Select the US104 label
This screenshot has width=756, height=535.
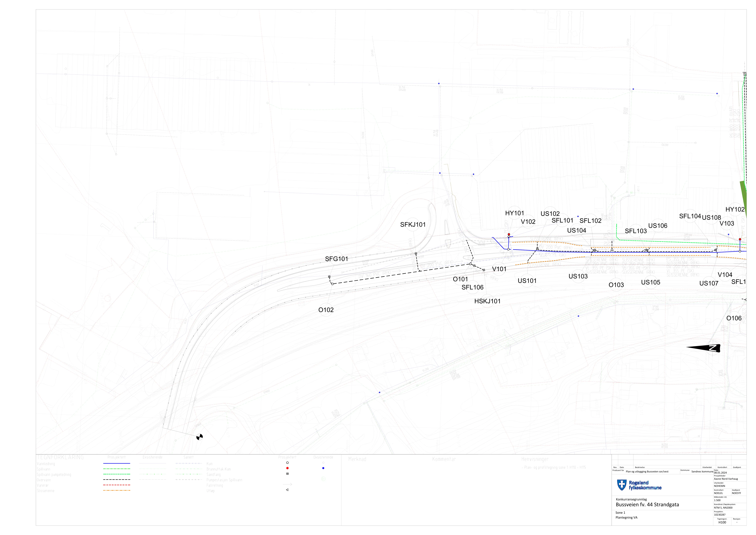(x=576, y=230)
